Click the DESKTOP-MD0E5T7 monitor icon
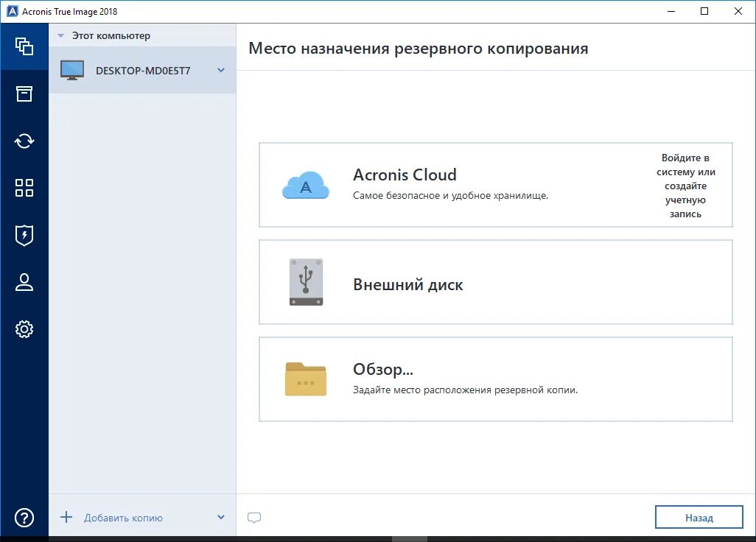This screenshot has width=756, height=542. pos(72,71)
